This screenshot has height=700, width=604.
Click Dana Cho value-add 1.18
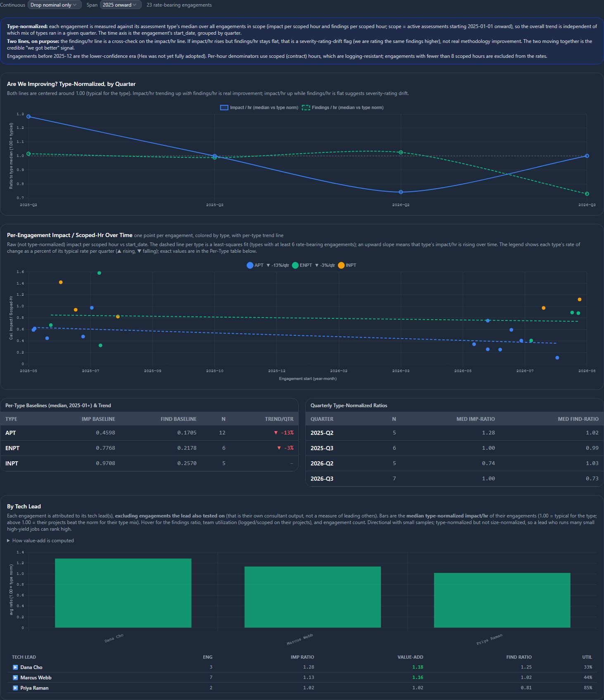point(418,667)
